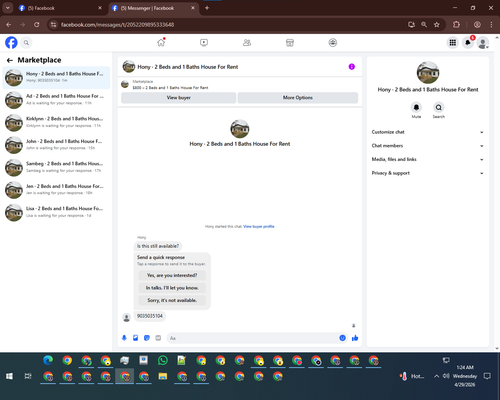Attach a photo with the image icon
This screenshot has height=400, width=500.
tap(135, 338)
